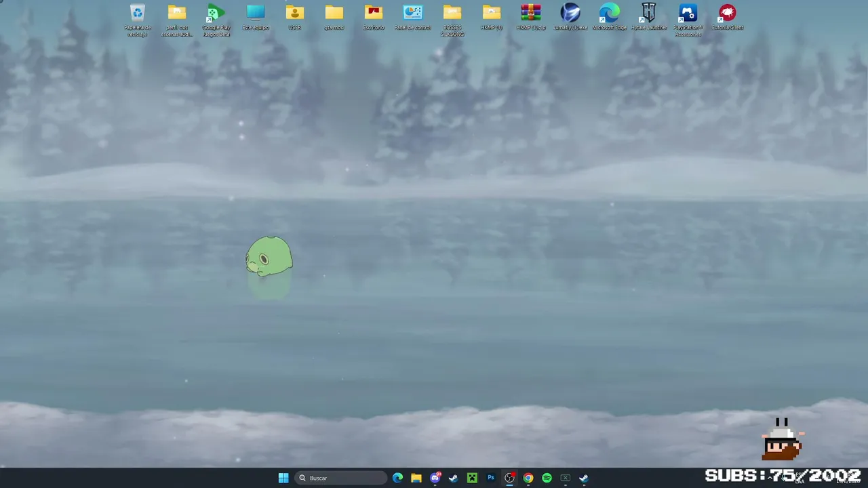Select the HKMP (1).zip WinRAR archive
Screen dimensions: 868x488
point(530,17)
